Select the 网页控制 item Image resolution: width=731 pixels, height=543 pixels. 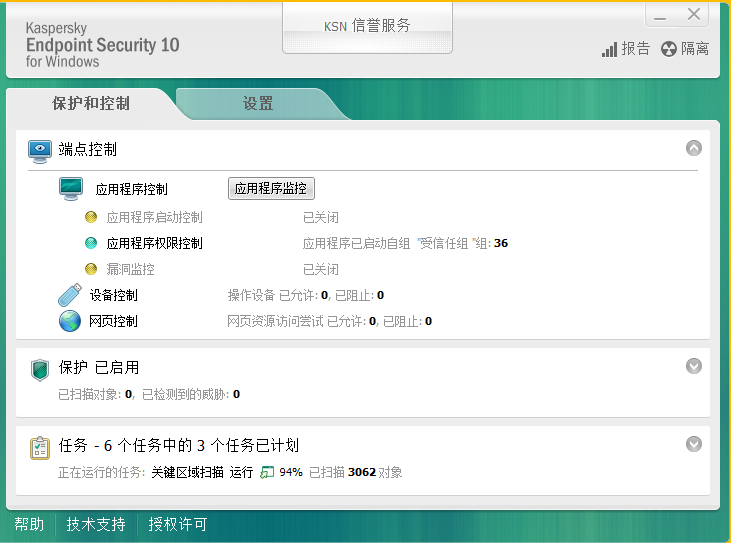pyautogui.click(x=113, y=322)
